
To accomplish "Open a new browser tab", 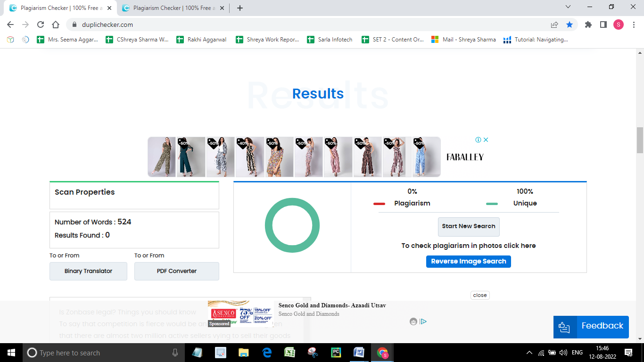I will pos(239,8).
